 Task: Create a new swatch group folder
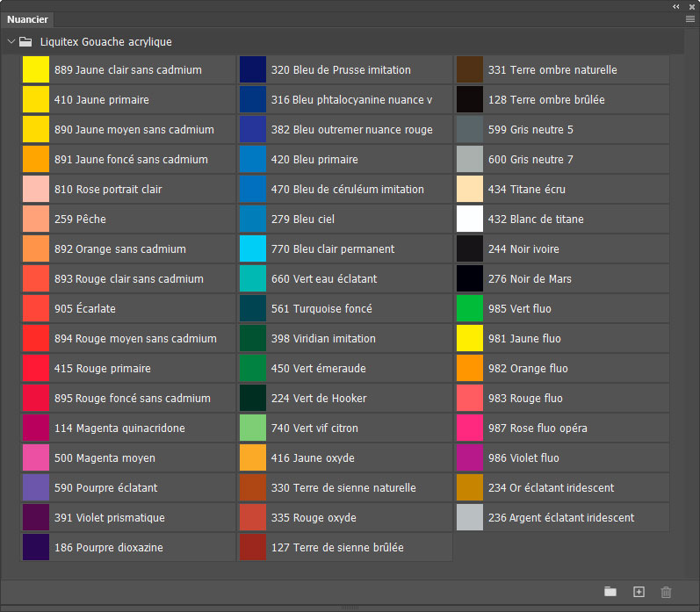610,592
